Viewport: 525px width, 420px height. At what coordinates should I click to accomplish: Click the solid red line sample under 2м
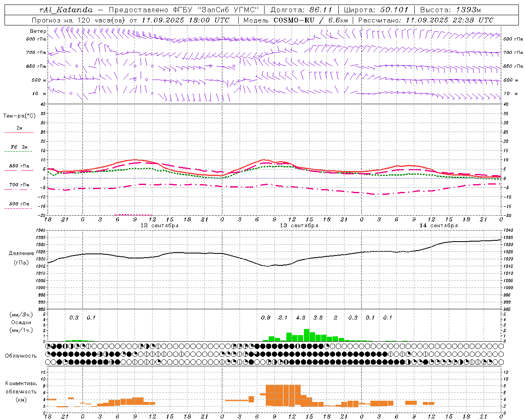[19, 132]
